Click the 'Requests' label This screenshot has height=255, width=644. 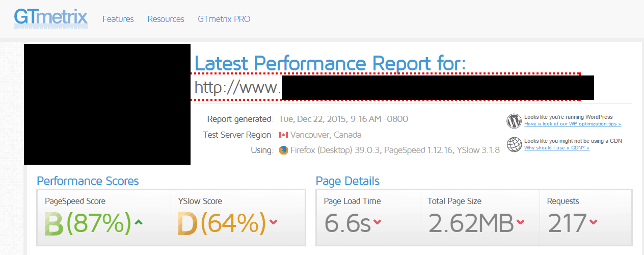[x=563, y=201]
